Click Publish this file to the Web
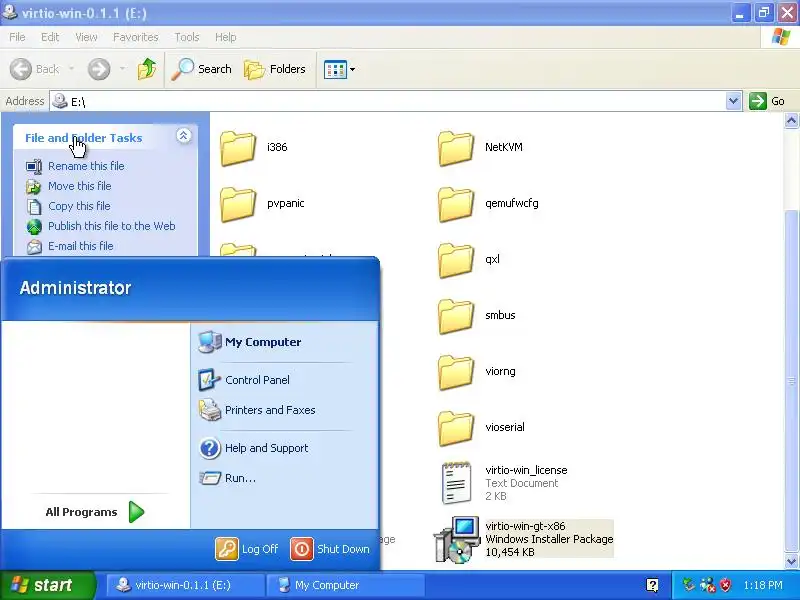The image size is (800, 600). (112, 226)
